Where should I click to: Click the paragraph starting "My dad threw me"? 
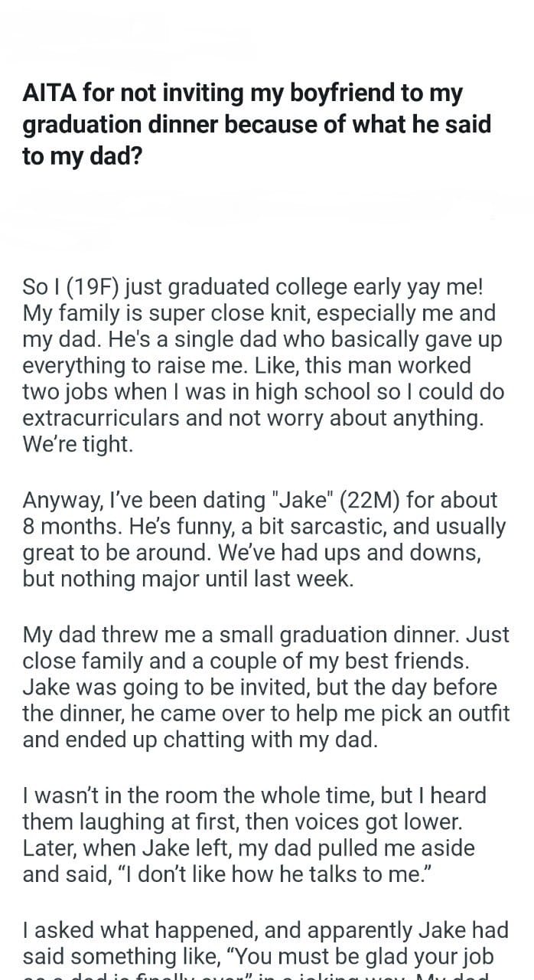coord(265,687)
